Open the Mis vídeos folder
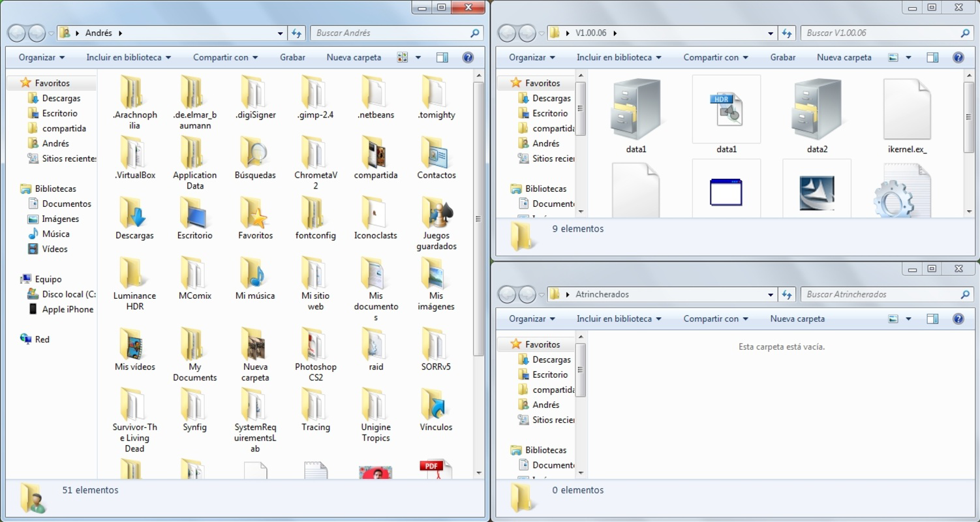 pyautogui.click(x=134, y=348)
